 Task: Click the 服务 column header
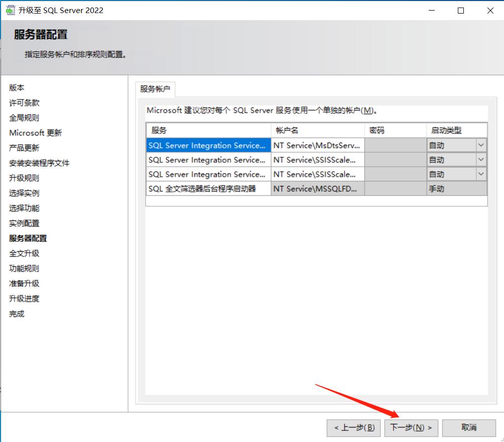point(208,130)
